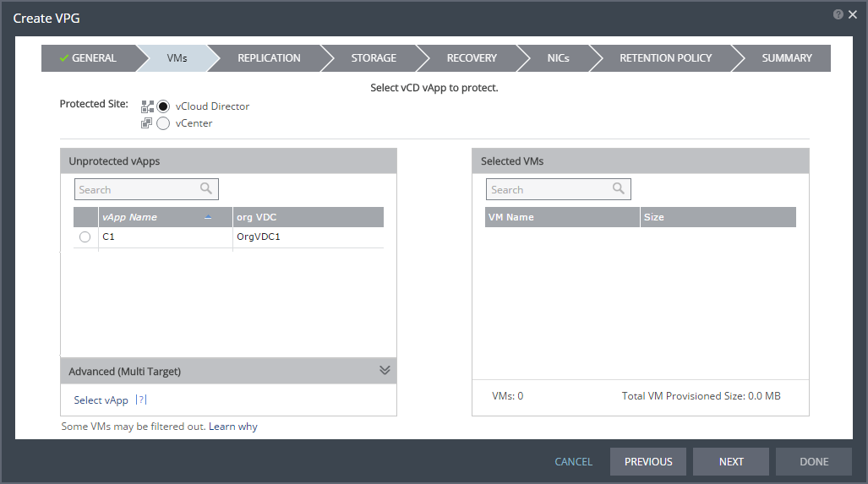Focus the Selected VMs search field
Screen dimensions: 868x484
[x=559, y=189]
